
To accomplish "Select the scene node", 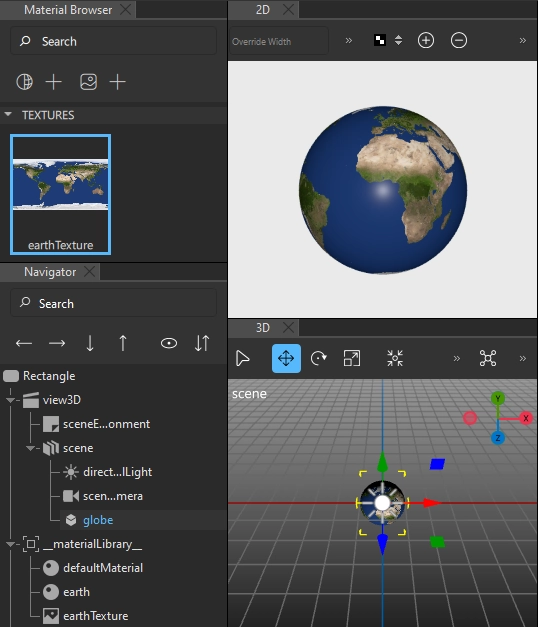I will tap(78, 448).
